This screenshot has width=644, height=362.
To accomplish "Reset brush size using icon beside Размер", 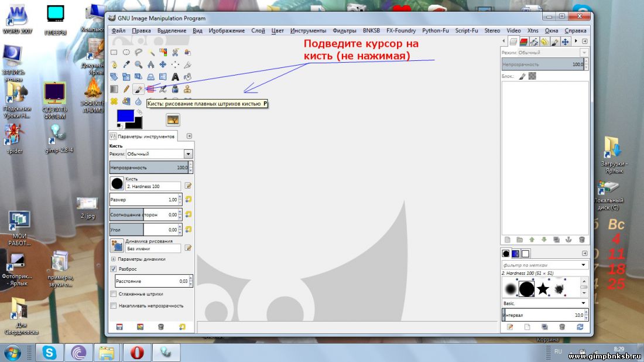I will [189, 199].
